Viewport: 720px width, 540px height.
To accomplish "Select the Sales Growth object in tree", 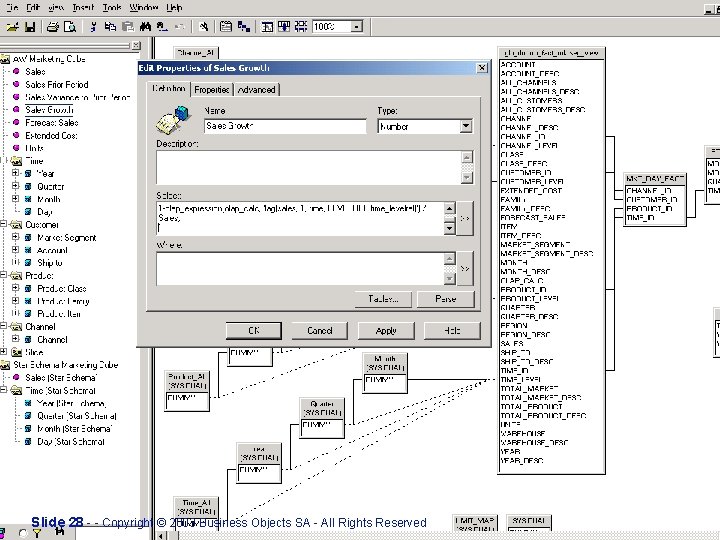I will [49, 110].
